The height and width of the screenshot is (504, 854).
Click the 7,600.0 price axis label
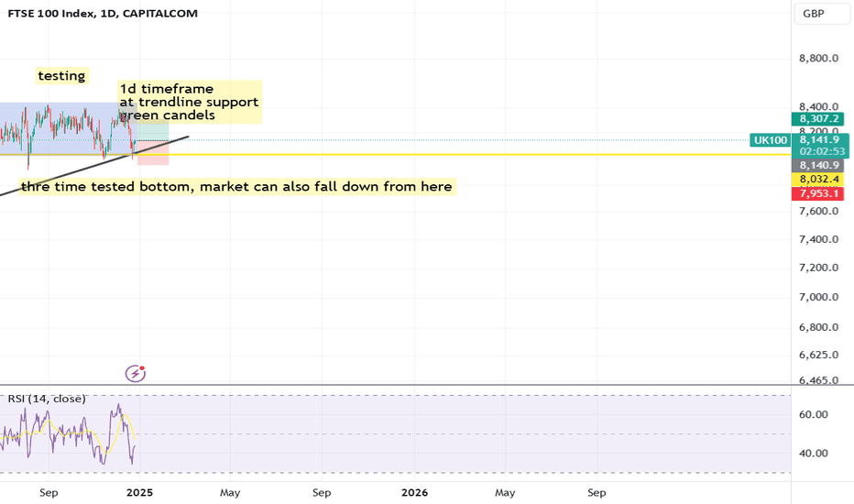[818, 211]
